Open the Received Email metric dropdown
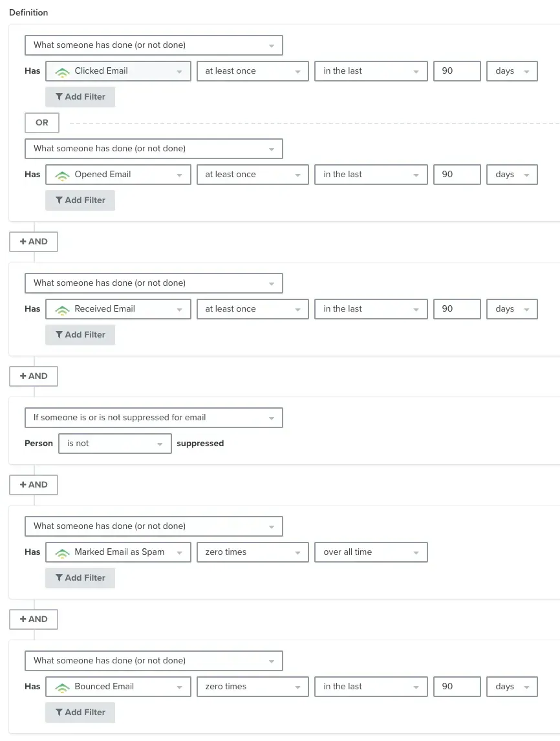The image size is (560, 741). tap(118, 309)
